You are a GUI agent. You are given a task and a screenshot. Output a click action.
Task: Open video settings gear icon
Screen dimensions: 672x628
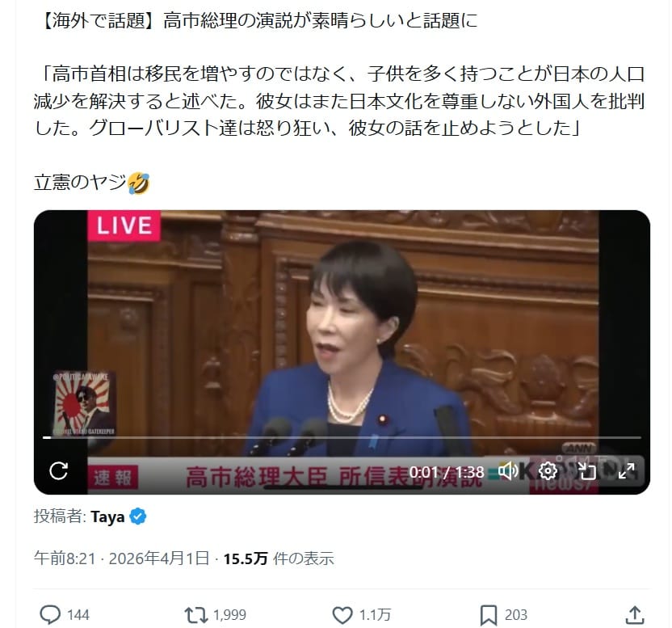point(548,471)
